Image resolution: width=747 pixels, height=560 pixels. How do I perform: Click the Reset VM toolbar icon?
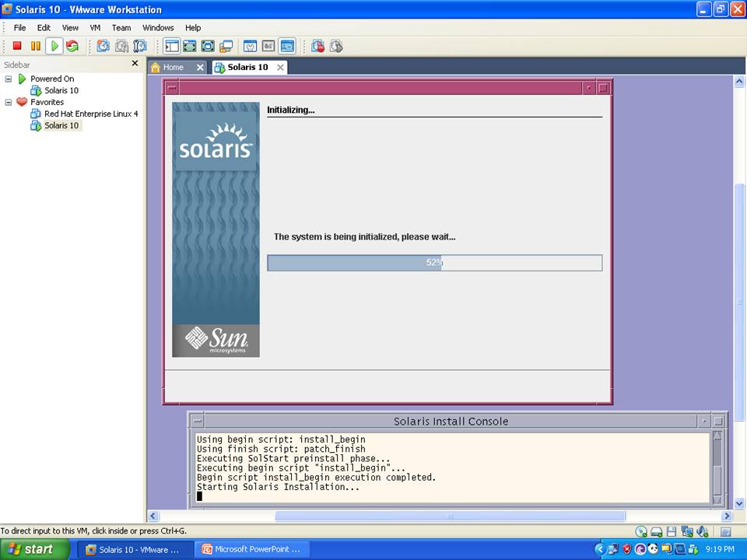[x=72, y=46]
